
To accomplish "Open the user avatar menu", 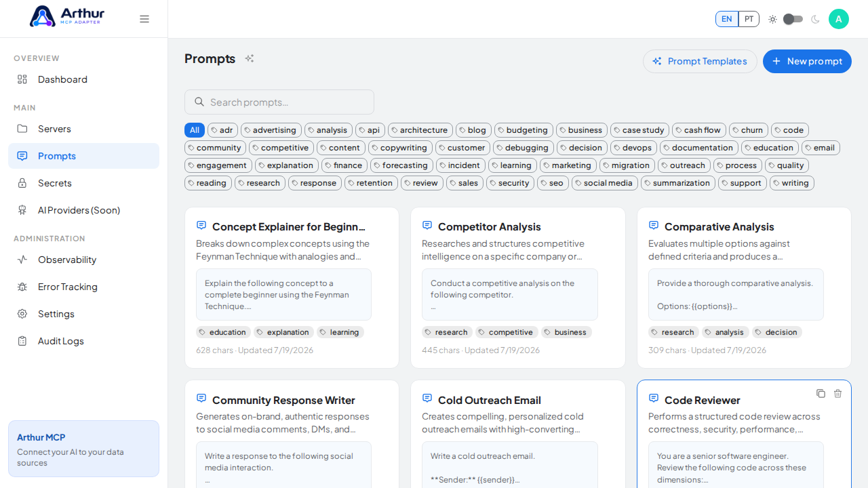I will coord(839,19).
